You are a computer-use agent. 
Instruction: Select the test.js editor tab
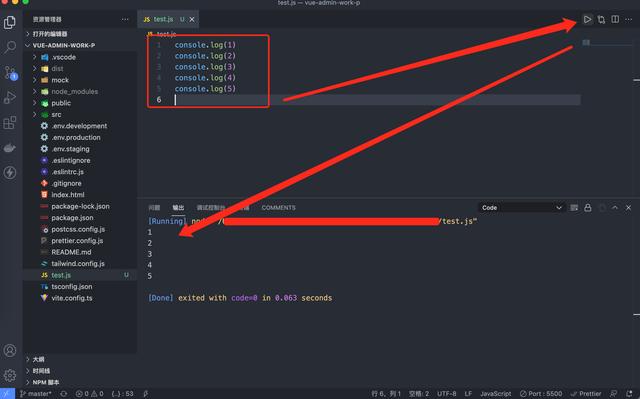(x=168, y=19)
